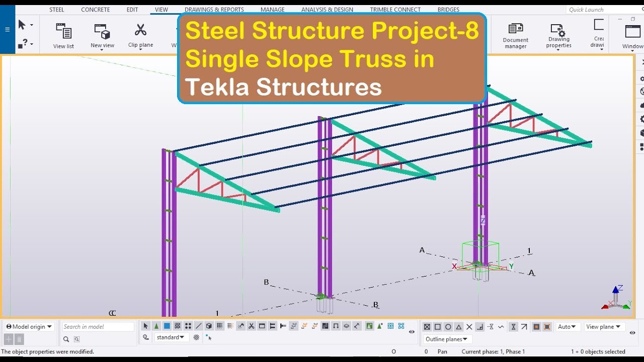Click the Search in model field
The height and width of the screenshot is (362, 644).
click(98, 327)
